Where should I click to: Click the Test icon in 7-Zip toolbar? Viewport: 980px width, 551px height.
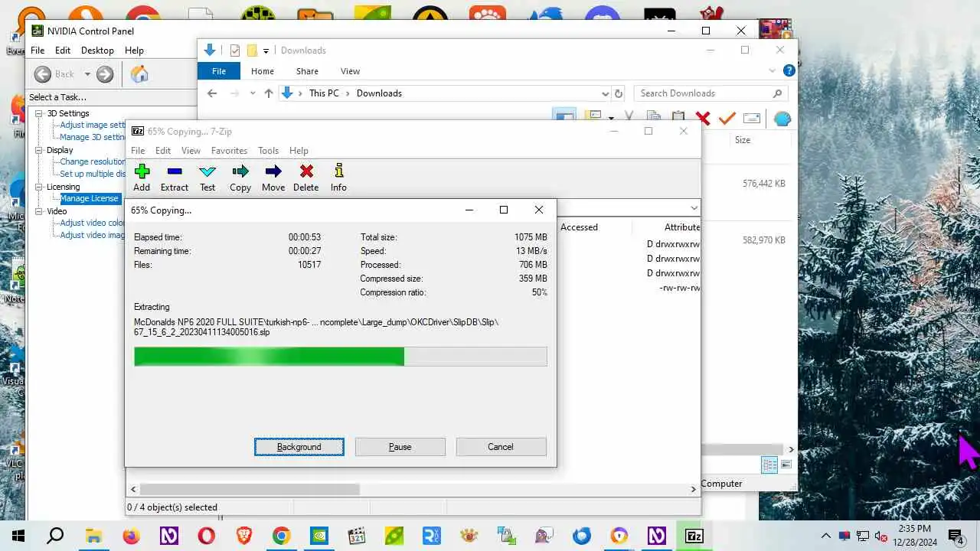[x=207, y=171]
